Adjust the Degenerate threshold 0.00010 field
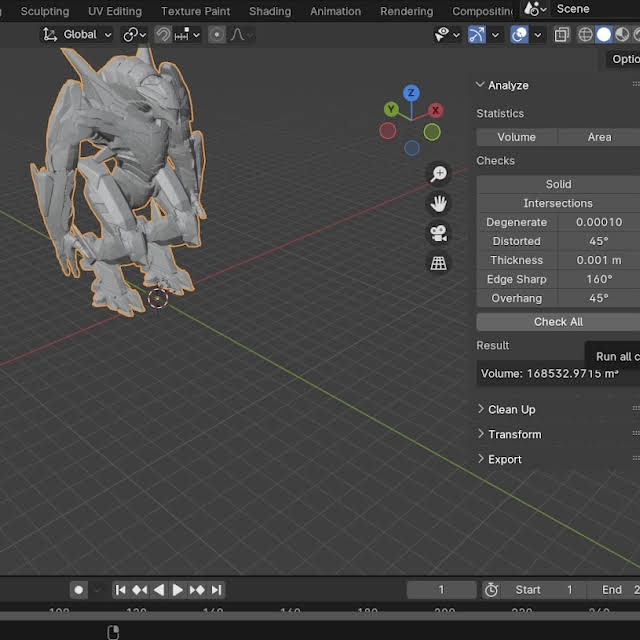The width and height of the screenshot is (640, 640). (x=599, y=222)
